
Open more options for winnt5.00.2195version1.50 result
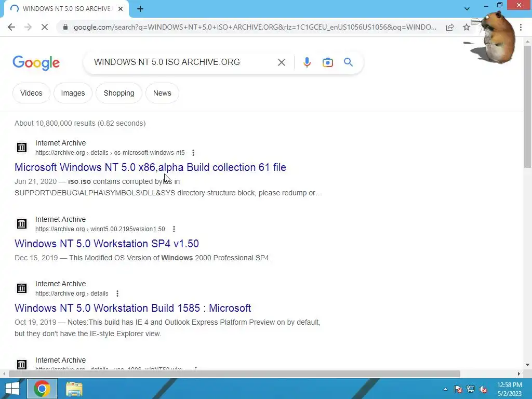pos(174,229)
